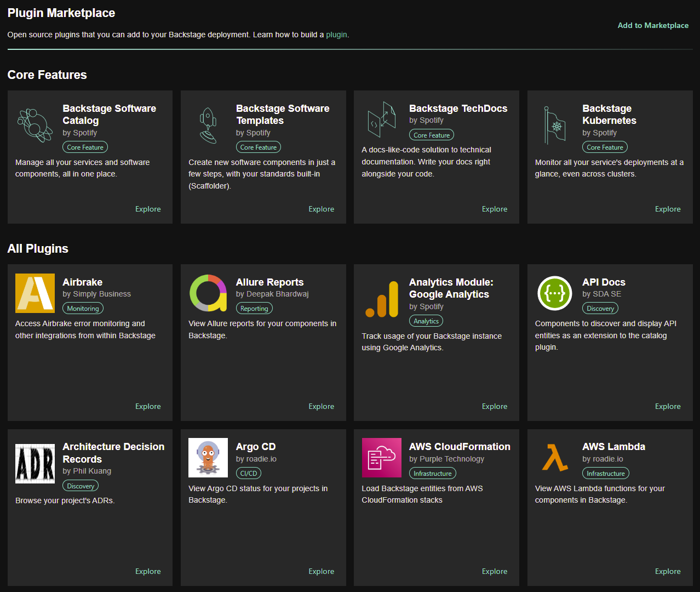
Task: Click the Airbrake logo icon
Action: point(35,293)
